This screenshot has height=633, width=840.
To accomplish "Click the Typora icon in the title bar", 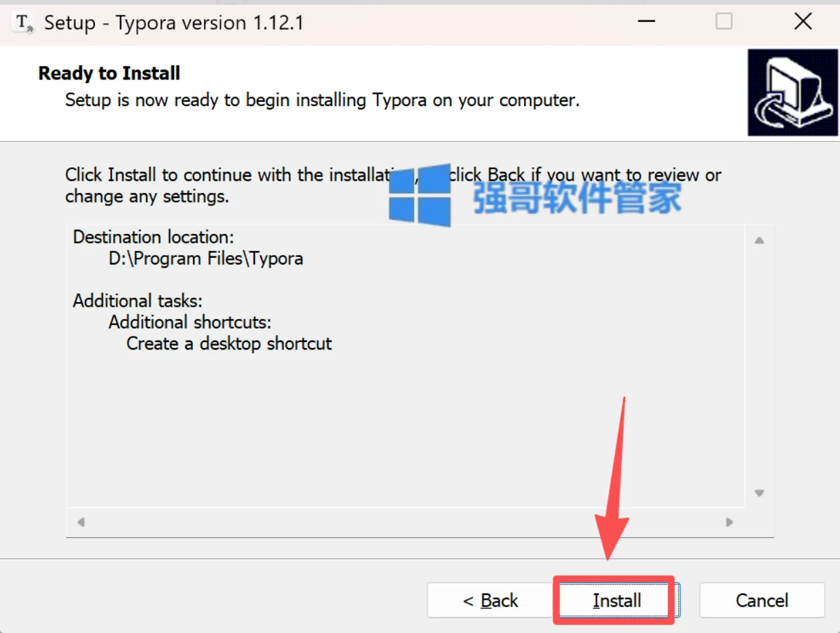I will pyautogui.click(x=24, y=23).
